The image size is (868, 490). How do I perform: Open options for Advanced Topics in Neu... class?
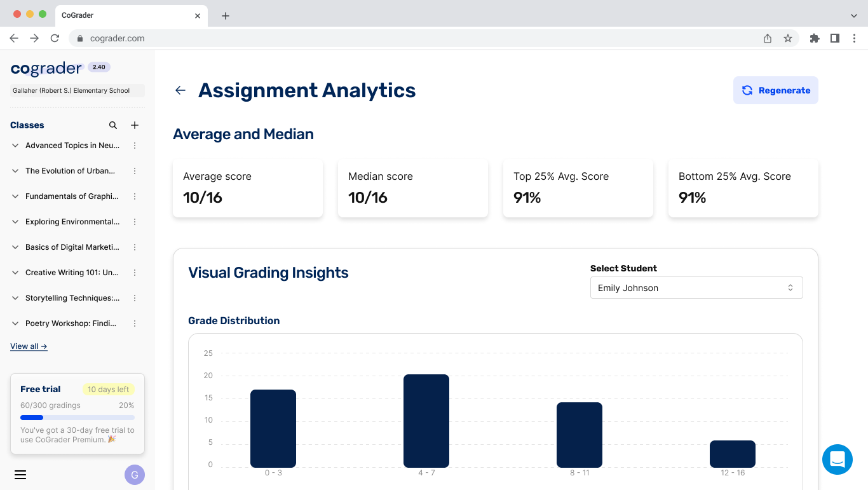(x=135, y=146)
